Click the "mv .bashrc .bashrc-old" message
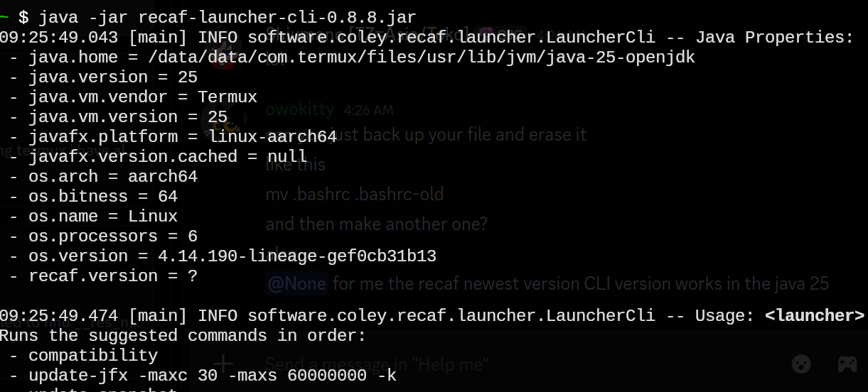This screenshot has height=392, width=868. coord(354,194)
